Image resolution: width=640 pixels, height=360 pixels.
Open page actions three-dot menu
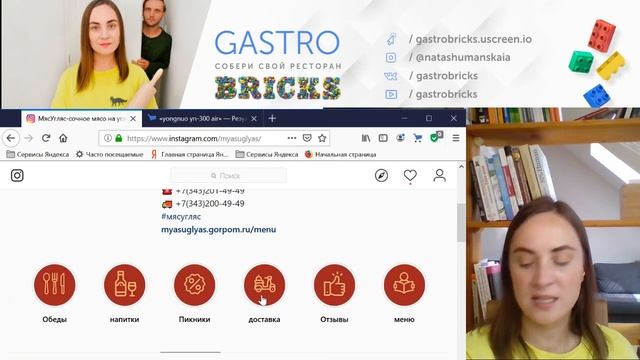[x=291, y=138]
